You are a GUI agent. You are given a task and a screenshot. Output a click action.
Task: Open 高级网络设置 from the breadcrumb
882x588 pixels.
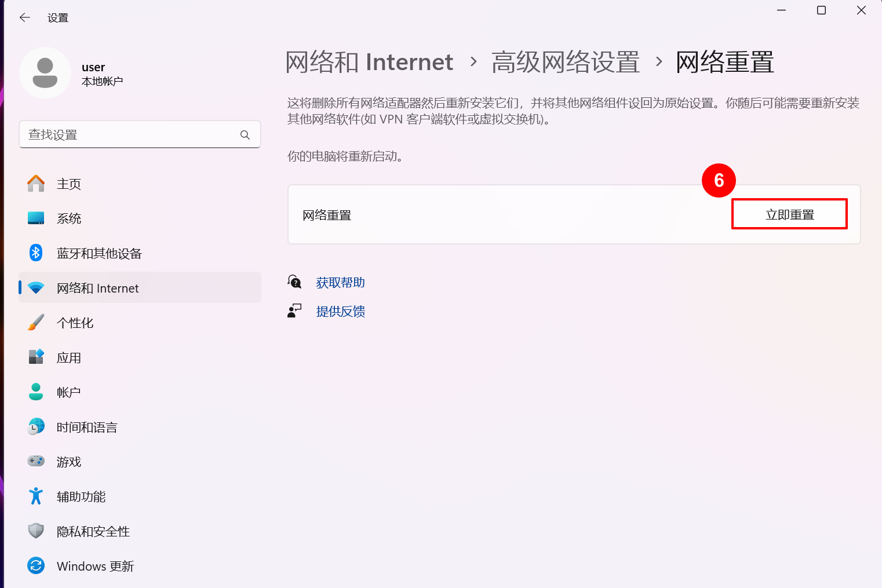pos(566,62)
